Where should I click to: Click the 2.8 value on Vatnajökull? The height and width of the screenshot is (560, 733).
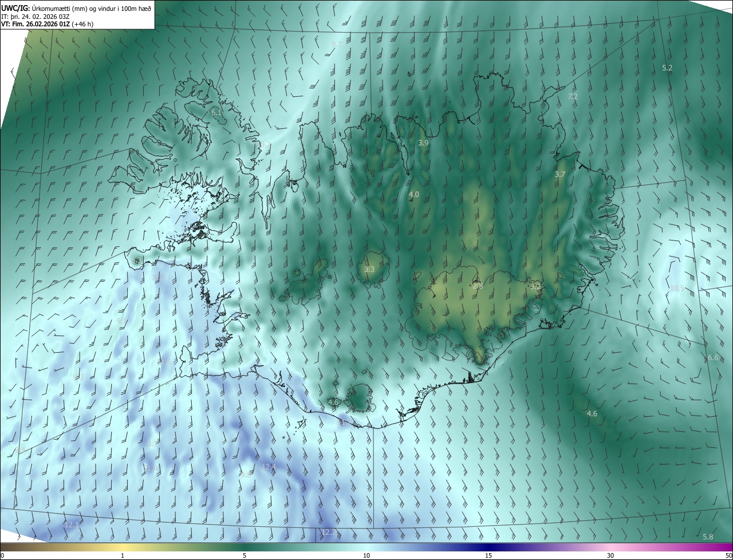tap(478, 286)
